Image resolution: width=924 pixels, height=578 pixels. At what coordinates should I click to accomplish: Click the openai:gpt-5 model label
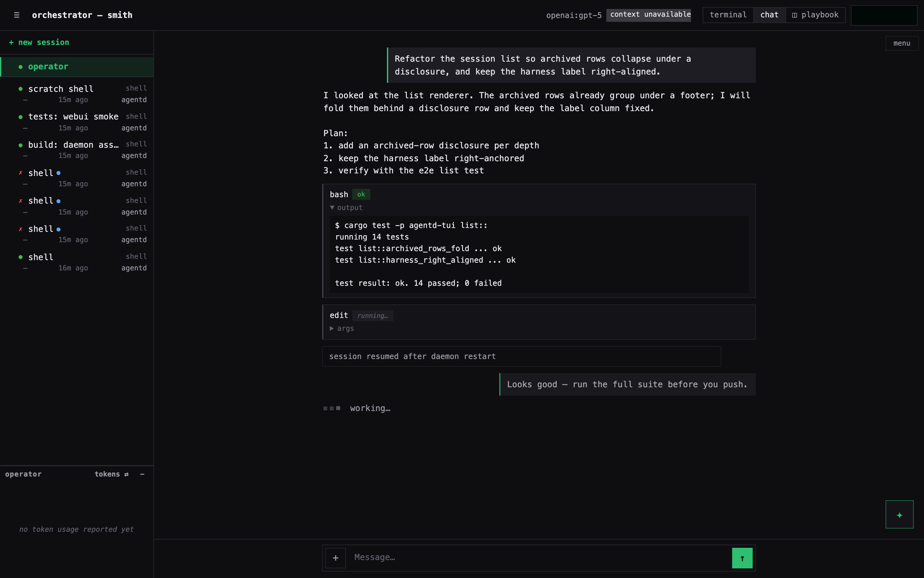pos(574,15)
